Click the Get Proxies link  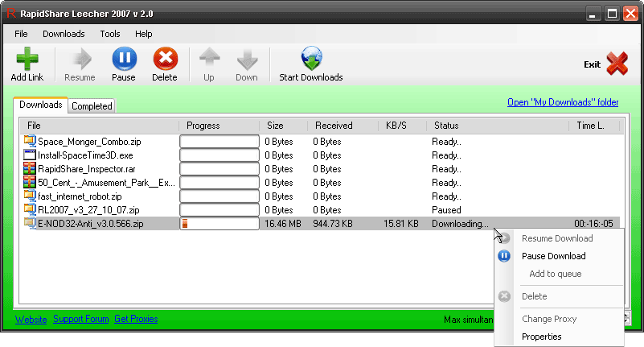click(136, 319)
